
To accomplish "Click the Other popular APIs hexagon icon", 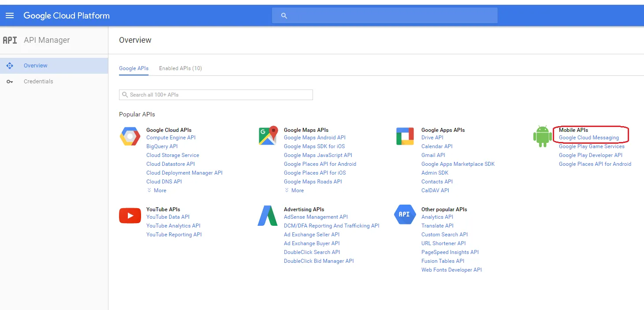I will pos(405,214).
